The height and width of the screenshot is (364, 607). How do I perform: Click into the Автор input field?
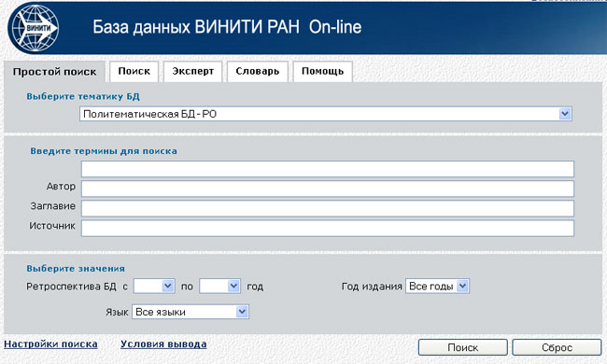point(328,189)
